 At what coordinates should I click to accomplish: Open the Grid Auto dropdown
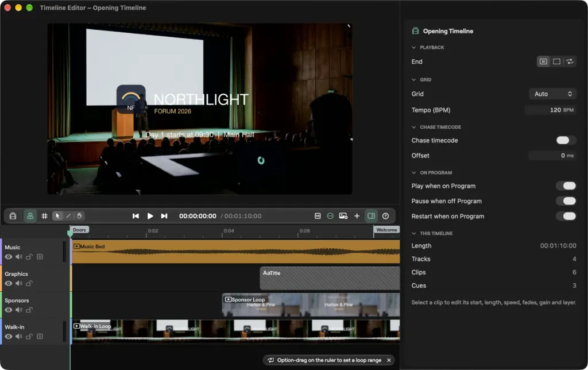point(552,94)
